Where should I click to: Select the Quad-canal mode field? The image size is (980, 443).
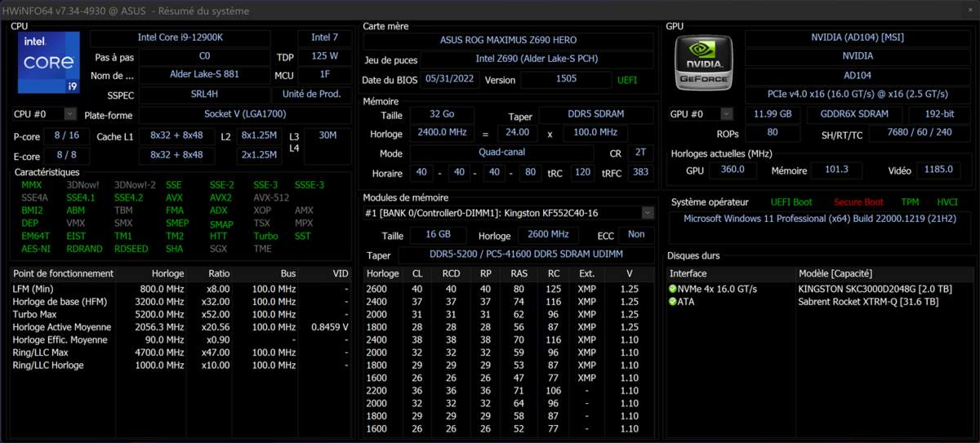point(501,153)
